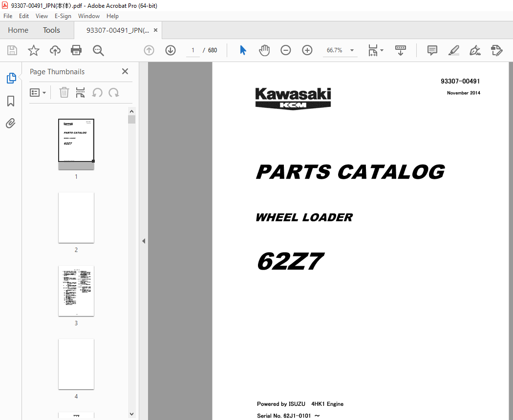
Task: Go to next page arrow
Action: click(171, 50)
